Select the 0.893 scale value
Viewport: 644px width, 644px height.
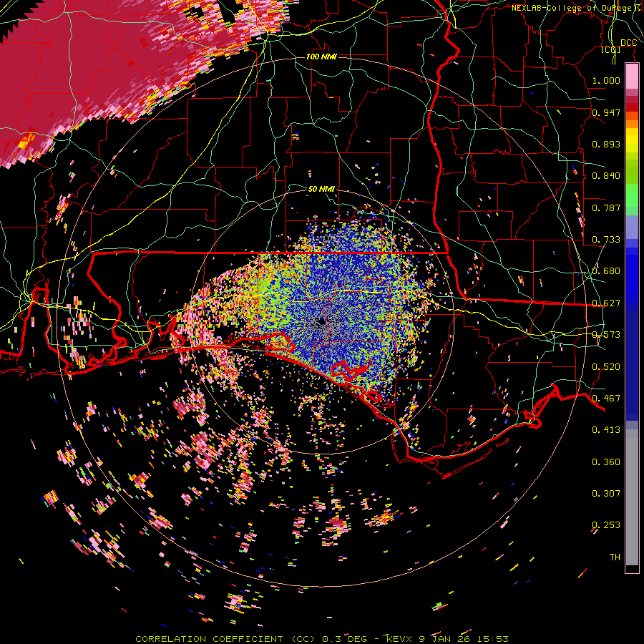(606, 144)
